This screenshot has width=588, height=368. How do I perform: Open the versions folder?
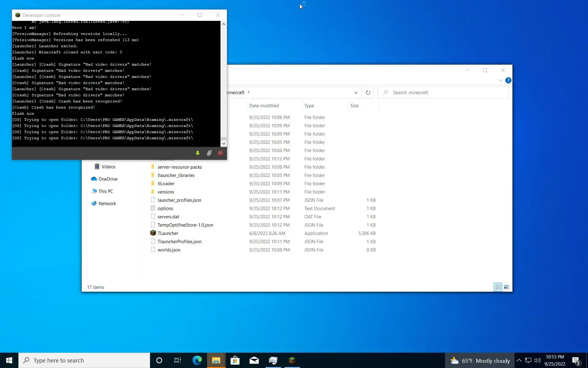point(166,192)
